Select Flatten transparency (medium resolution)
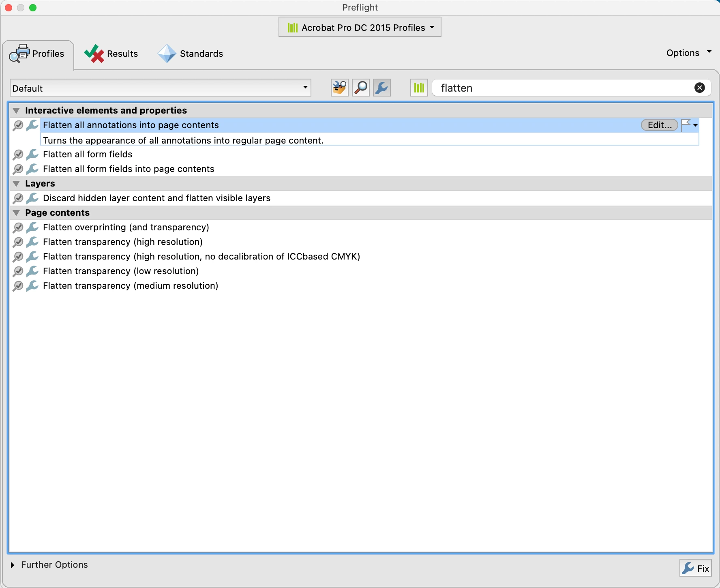Viewport: 720px width, 588px height. click(x=131, y=285)
